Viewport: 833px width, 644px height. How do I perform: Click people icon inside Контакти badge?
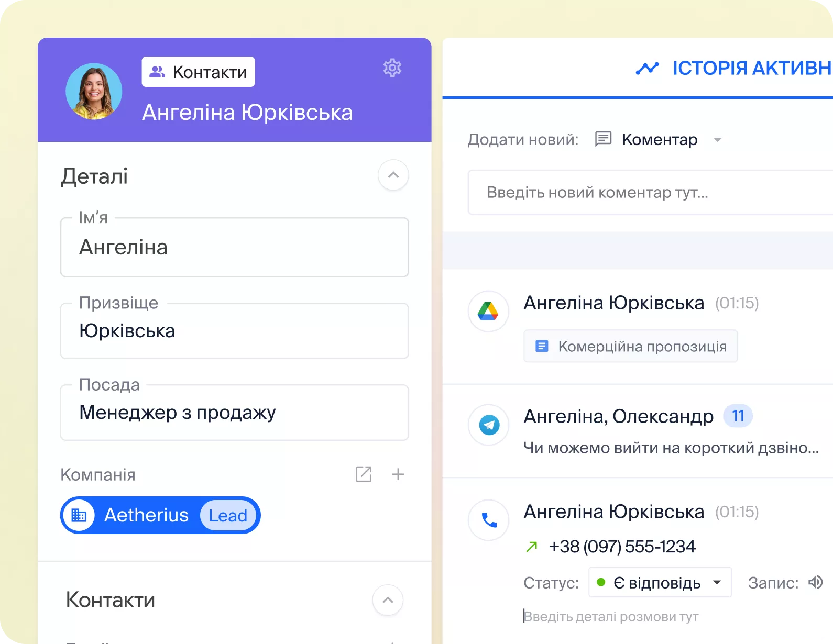coord(157,72)
